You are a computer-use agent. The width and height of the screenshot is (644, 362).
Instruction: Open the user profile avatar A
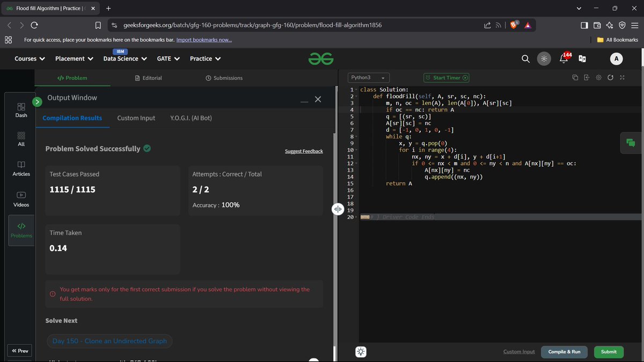click(616, 59)
